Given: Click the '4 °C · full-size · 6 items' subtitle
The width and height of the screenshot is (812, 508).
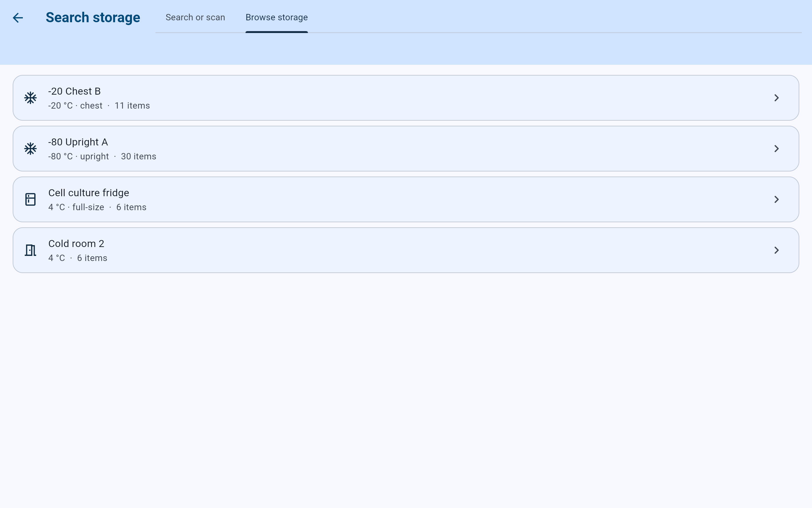Looking at the screenshot, I should 97,207.
